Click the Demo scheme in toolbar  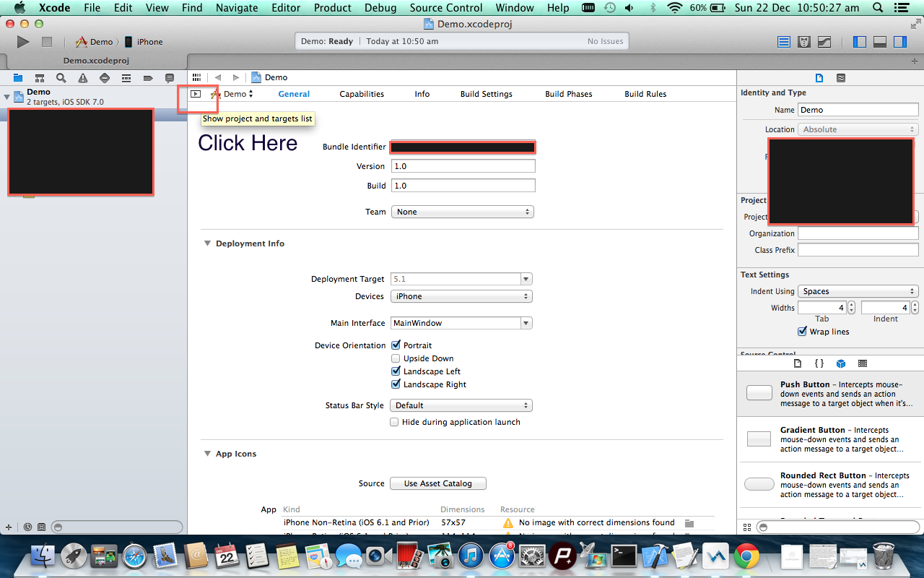pyautogui.click(x=95, y=42)
